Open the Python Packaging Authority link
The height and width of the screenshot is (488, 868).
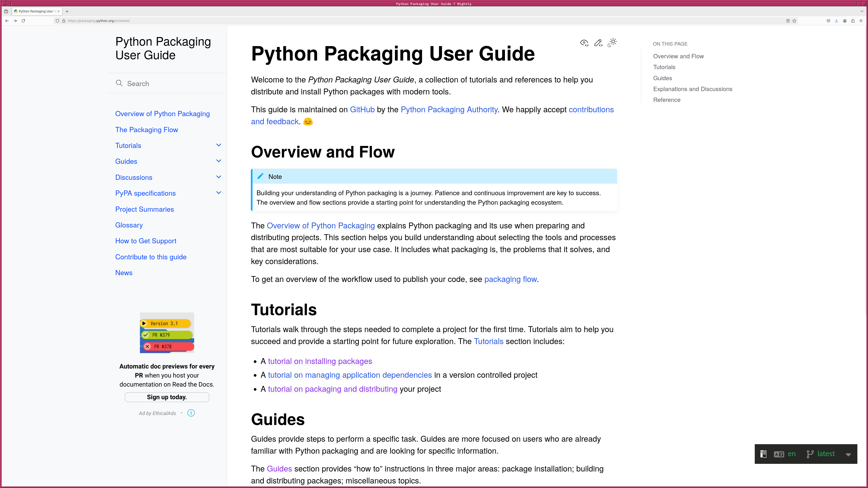[x=449, y=110]
